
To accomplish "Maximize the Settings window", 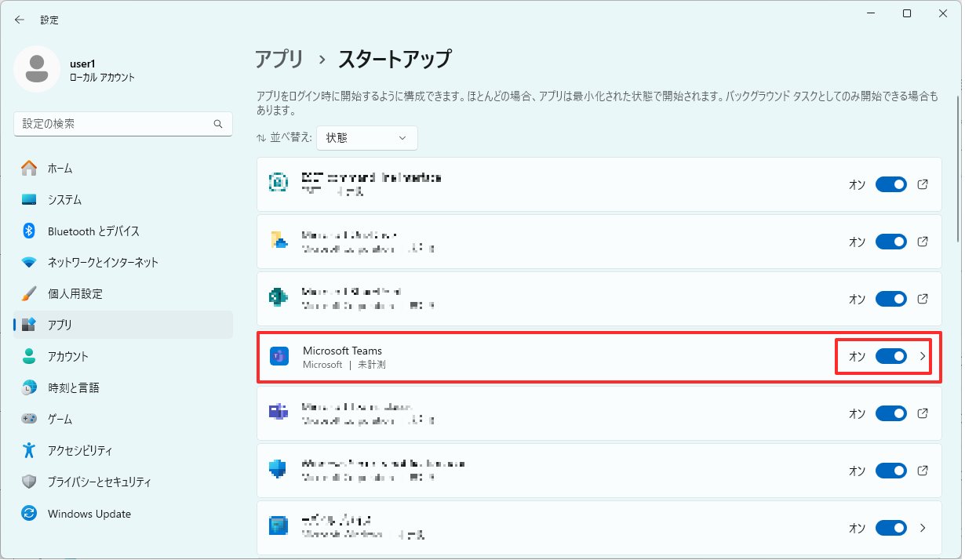I will [907, 13].
